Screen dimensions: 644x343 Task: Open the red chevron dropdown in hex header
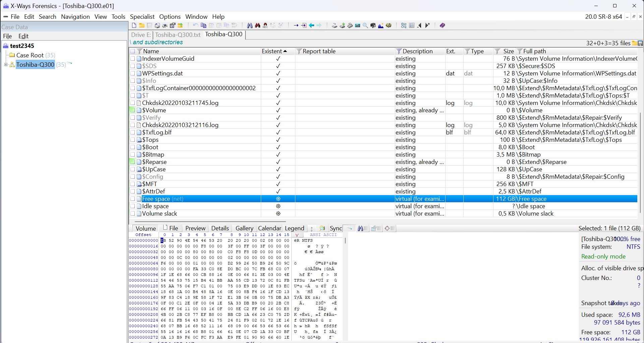[297, 235]
